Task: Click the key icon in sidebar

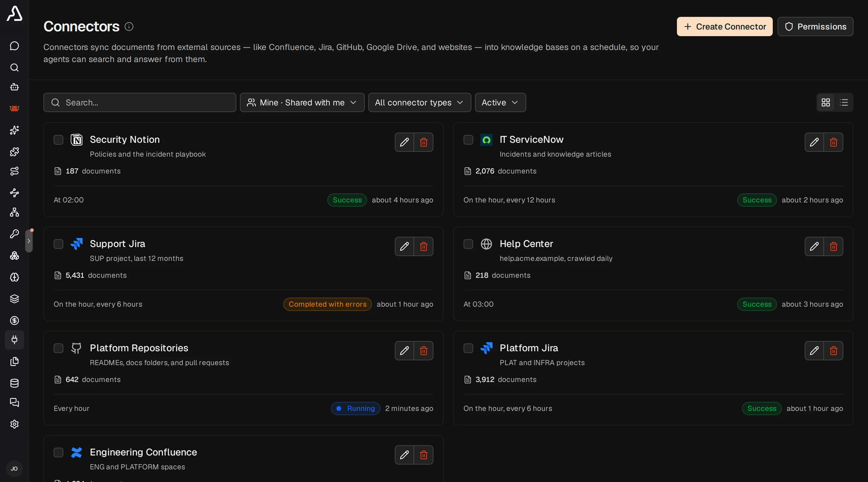Action: point(14,234)
